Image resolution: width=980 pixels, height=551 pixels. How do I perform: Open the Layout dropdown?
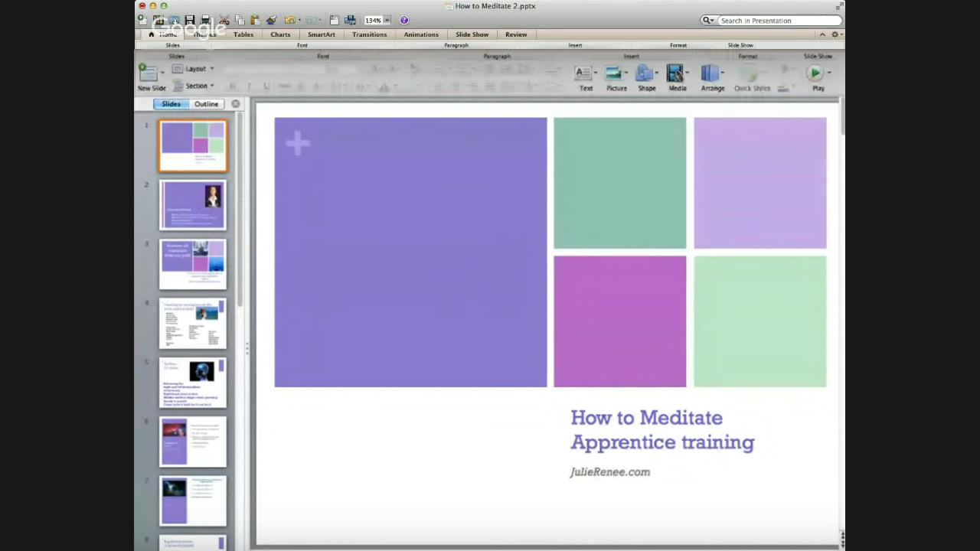click(x=194, y=69)
